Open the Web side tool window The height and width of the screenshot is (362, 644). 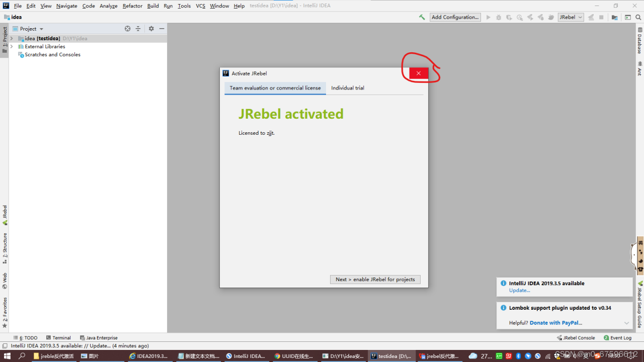5,281
